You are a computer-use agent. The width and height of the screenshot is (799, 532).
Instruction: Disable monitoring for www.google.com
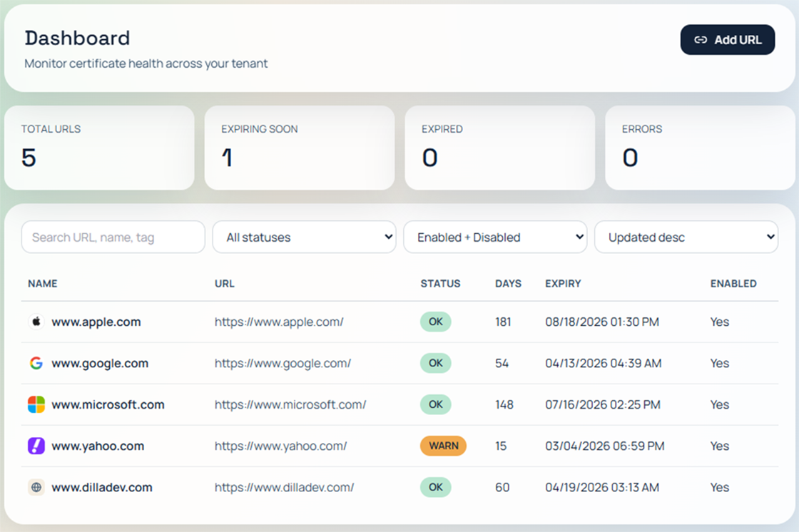pyautogui.click(x=719, y=363)
